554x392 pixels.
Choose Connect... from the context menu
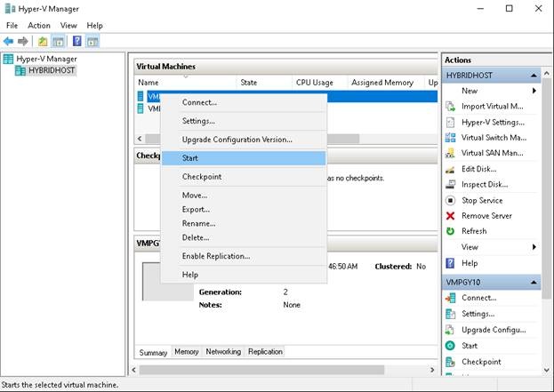pos(244,102)
